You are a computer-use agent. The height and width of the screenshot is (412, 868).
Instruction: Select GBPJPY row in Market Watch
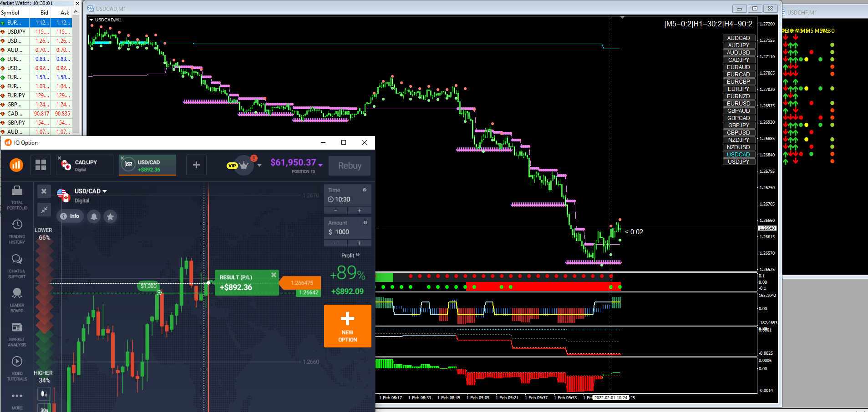pos(36,123)
